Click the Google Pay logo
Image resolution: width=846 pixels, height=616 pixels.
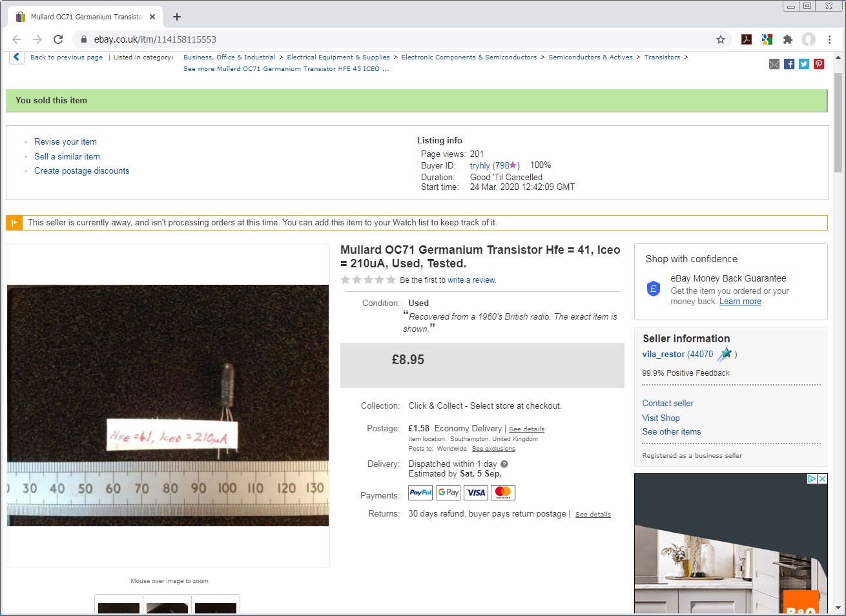448,493
